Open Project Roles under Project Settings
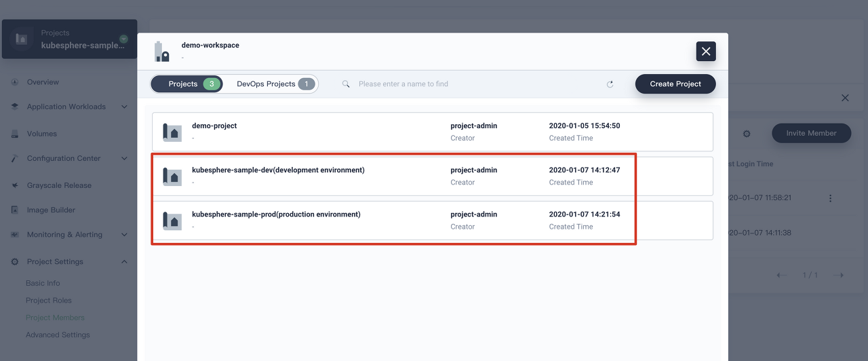Image resolution: width=868 pixels, height=361 pixels. click(x=49, y=301)
